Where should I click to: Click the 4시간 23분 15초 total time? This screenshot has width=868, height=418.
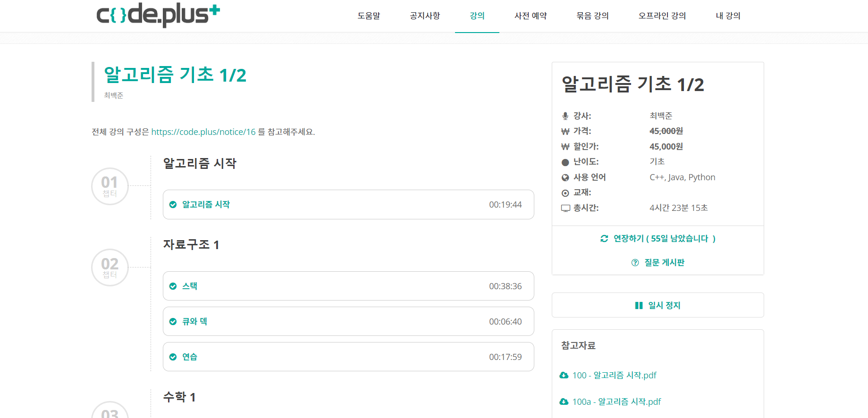(x=678, y=208)
